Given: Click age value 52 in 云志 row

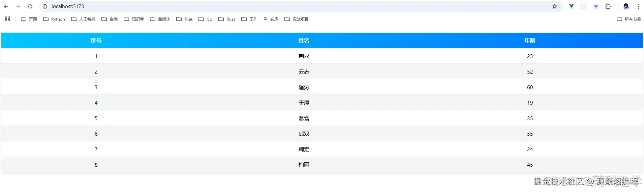Looking at the screenshot, I should (x=530, y=72).
